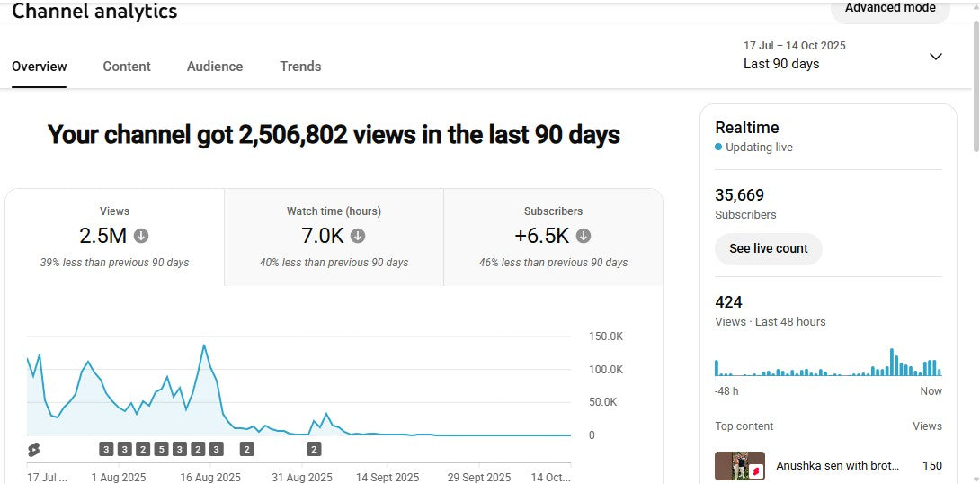This screenshot has height=484, width=980.
Task: Switch to the Content tab
Action: tap(127, 67)
